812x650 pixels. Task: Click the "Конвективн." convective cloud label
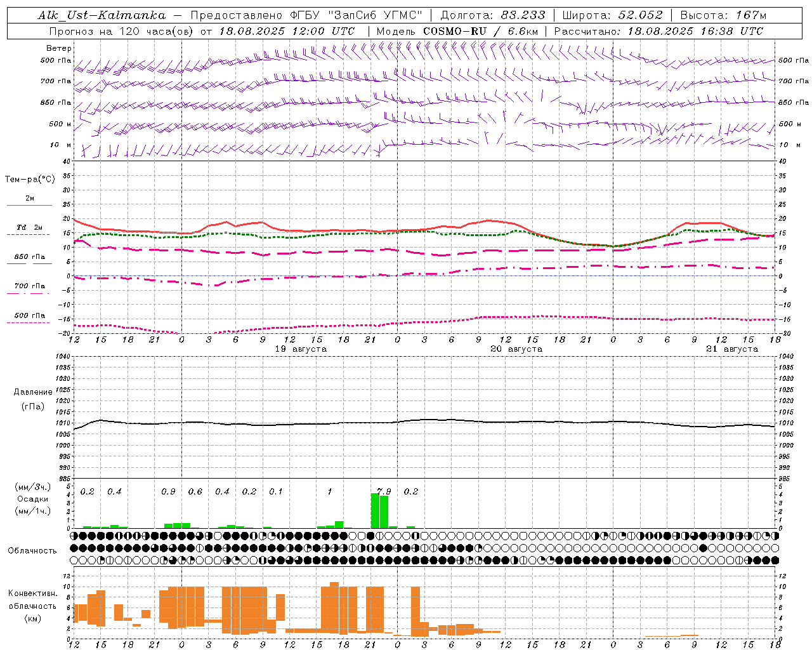pyautogui.click(x=32, y=594)
